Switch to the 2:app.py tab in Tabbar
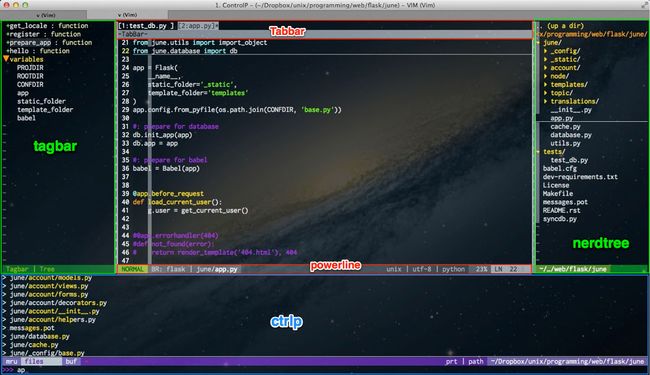The width and height of the screenshot is (650, 375). pyautogui.click(x=198, y=26)
